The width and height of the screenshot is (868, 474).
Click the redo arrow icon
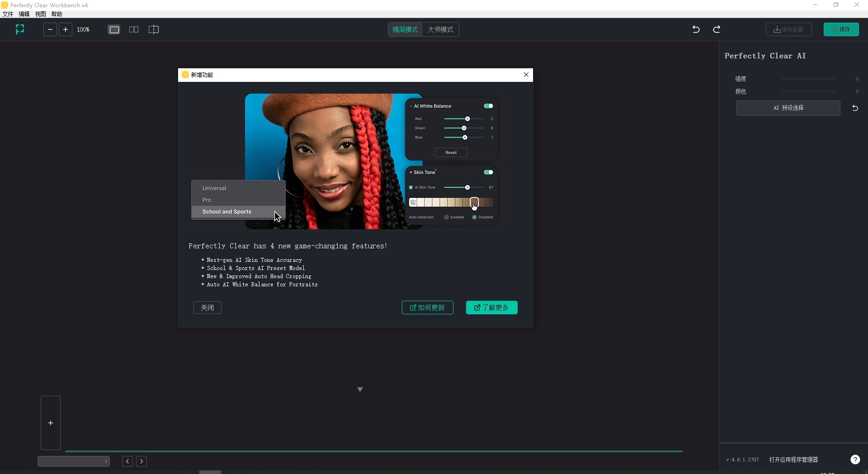tap(717, 29)
